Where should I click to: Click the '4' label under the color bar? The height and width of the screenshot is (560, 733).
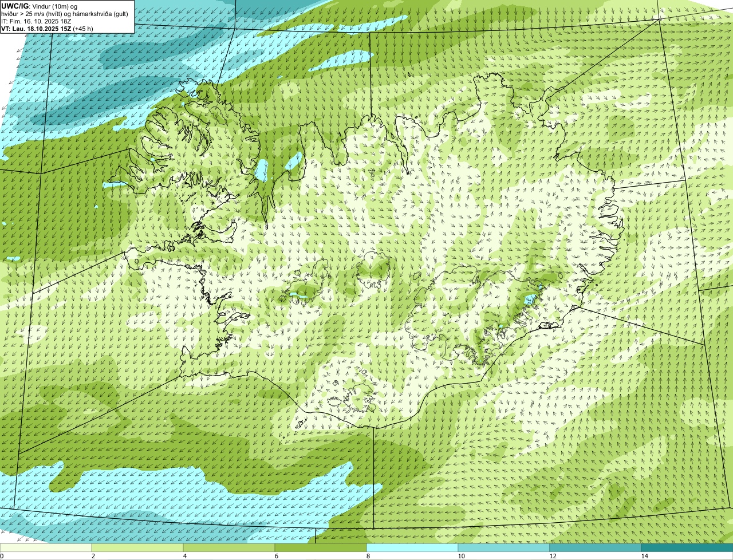185,556
